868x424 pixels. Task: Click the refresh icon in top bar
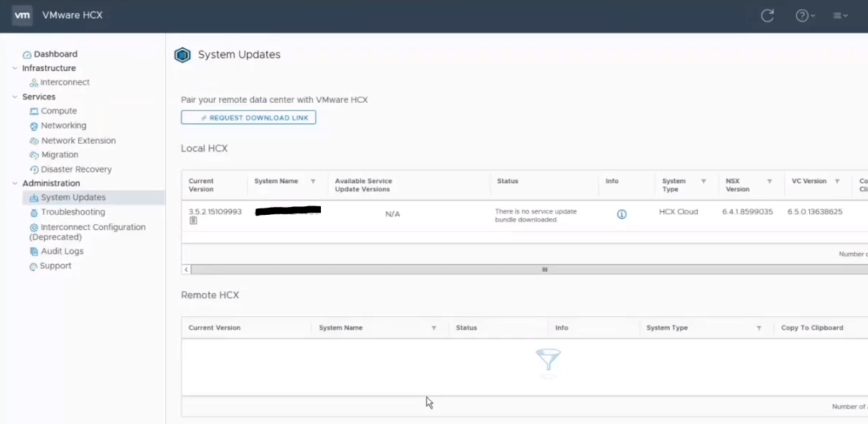pos(767,16)
